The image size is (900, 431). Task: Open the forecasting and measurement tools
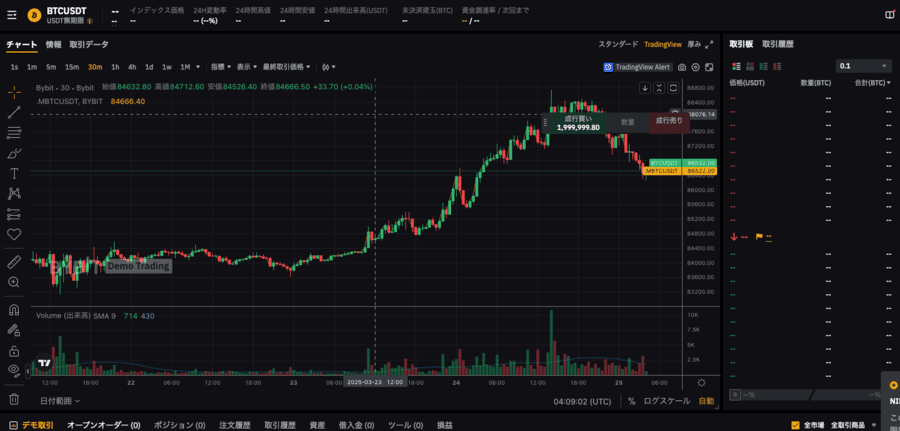click(14, 214)
